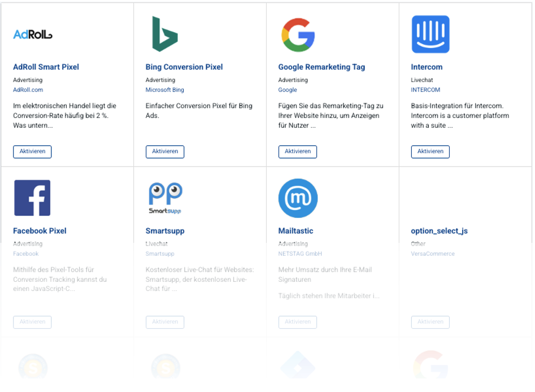535x392 pixels.
Task: Open the option_select_js title
Action: point(440,231)
